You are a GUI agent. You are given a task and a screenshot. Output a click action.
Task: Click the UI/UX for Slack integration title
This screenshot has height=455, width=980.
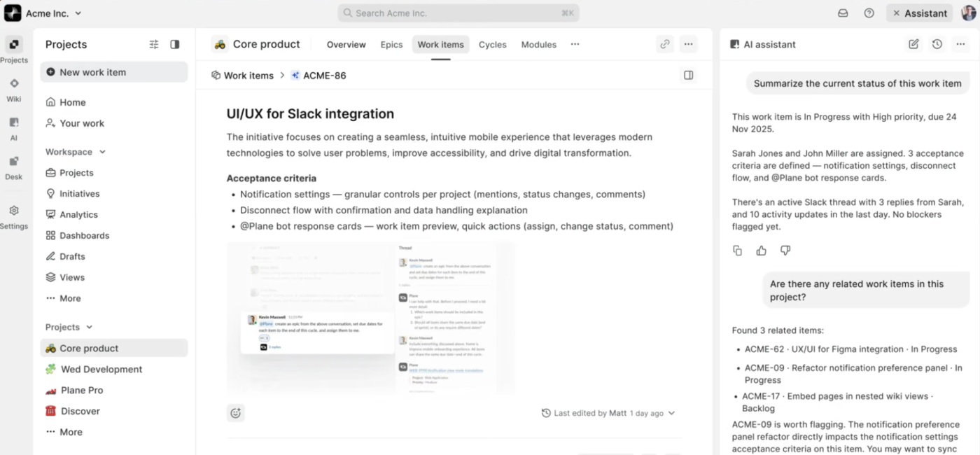310,114
